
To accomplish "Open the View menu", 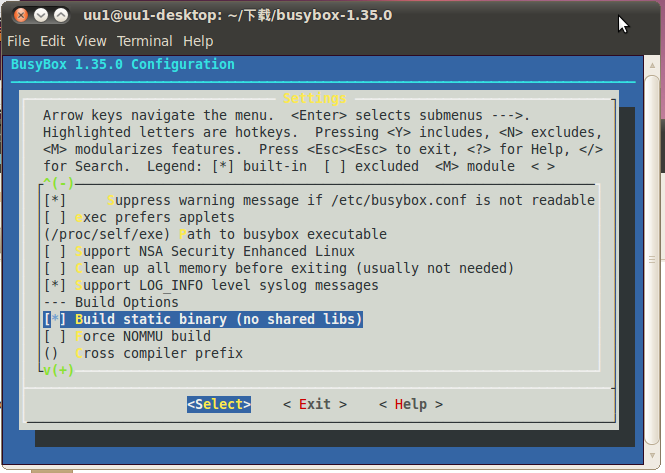I will point(90,41).
